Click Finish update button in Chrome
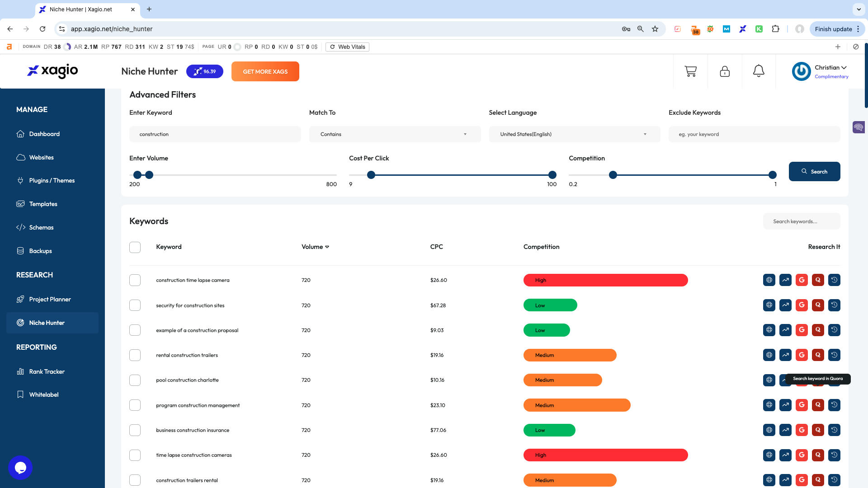The width and height of the screenshot is (868, 488). click(x=833, y=29)
